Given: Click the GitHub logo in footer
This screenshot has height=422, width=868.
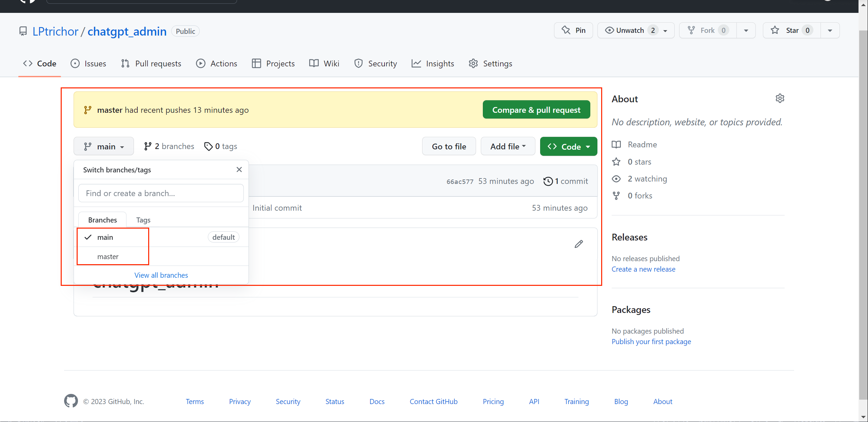Looking at the screenshot, I should pos(71,401).
